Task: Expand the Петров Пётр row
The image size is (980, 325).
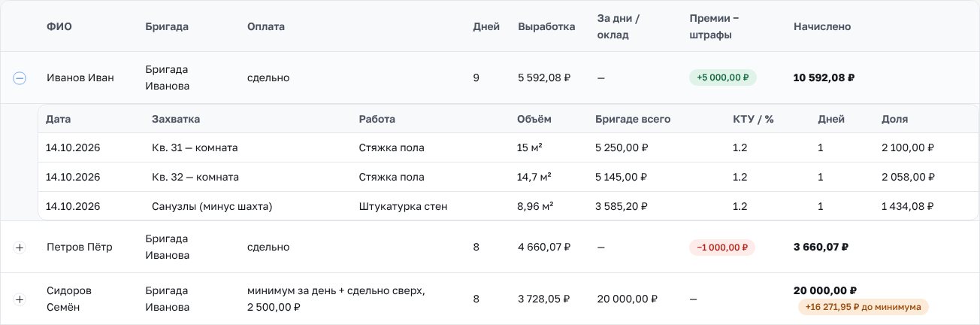Action: click(x=20, y=248)
